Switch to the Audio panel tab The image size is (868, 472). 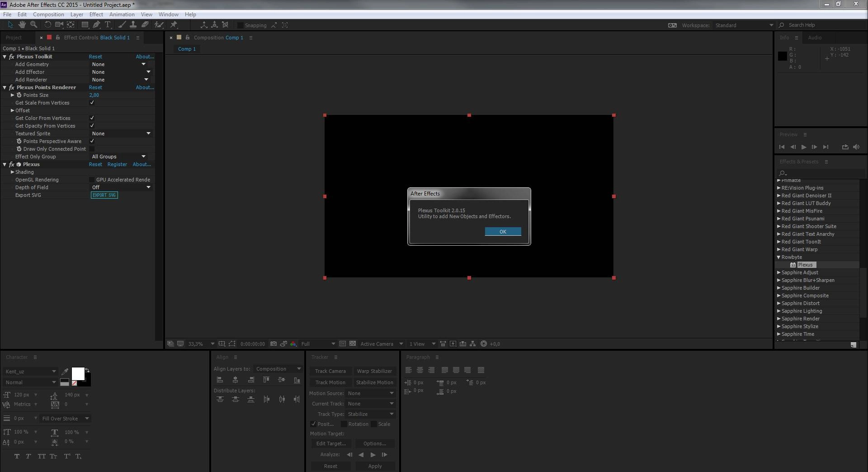pyautogui.click(x=815, y=38)
